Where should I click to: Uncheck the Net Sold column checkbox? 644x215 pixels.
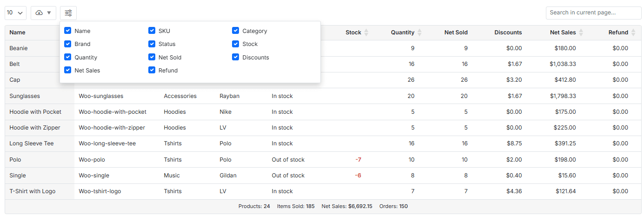click(152, 58)
